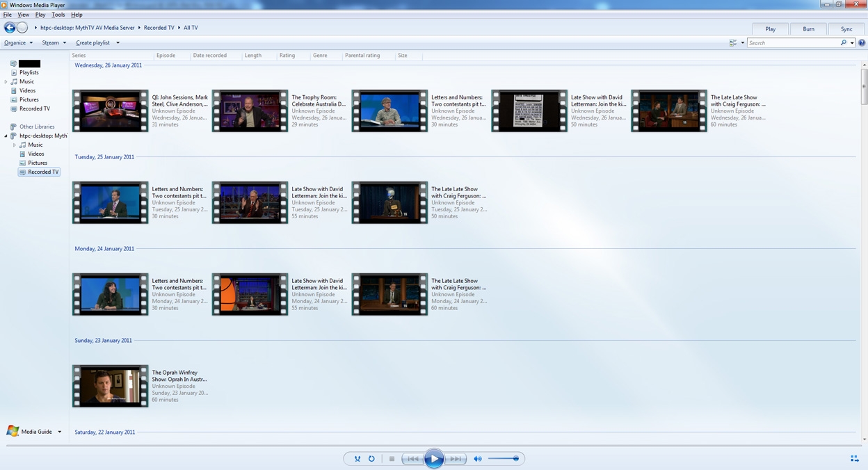Switch to the Sync tab
The height and width of the screenshot is (470, 868).
846,29
